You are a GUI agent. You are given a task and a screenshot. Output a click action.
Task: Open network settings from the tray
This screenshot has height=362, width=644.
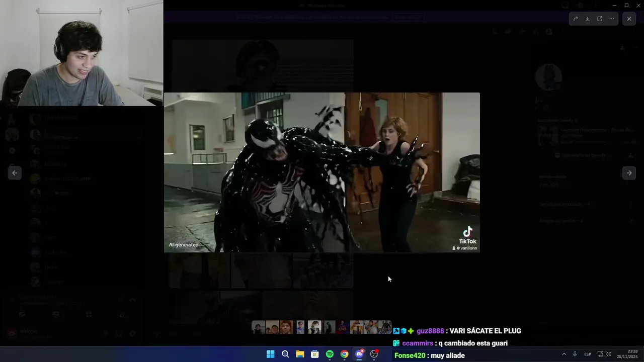tap(600, 354)
